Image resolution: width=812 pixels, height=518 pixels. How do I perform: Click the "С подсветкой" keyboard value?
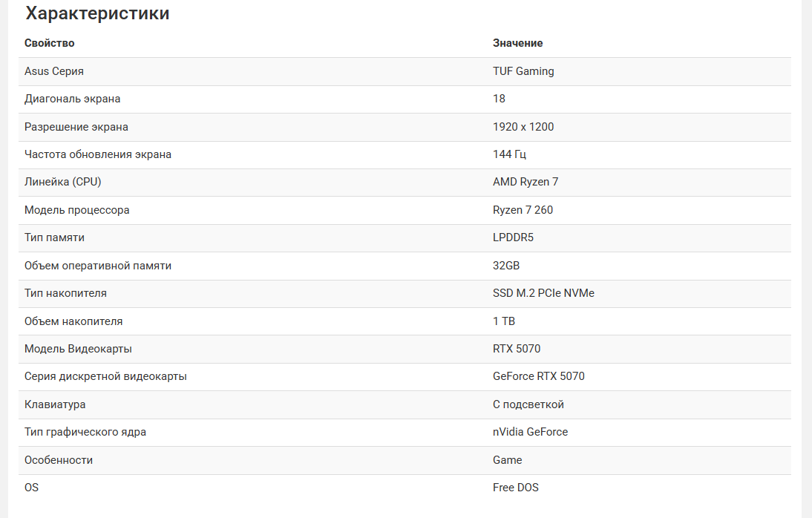pos(528,404)
